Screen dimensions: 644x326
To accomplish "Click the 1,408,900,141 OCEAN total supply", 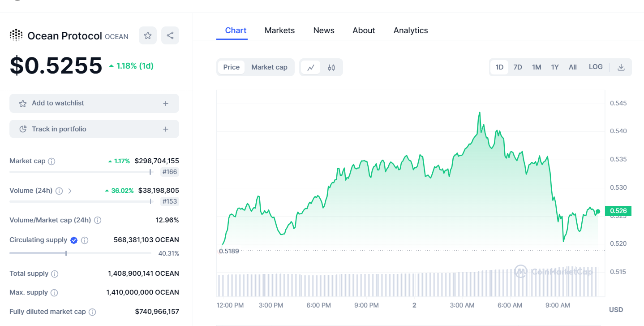I will (143, 274).
